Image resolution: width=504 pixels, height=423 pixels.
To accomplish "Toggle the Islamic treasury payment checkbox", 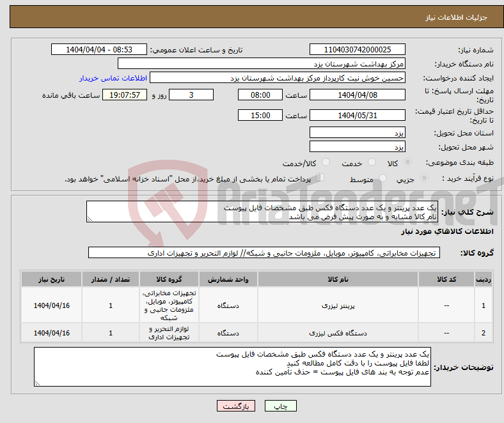I will point(320,178).
